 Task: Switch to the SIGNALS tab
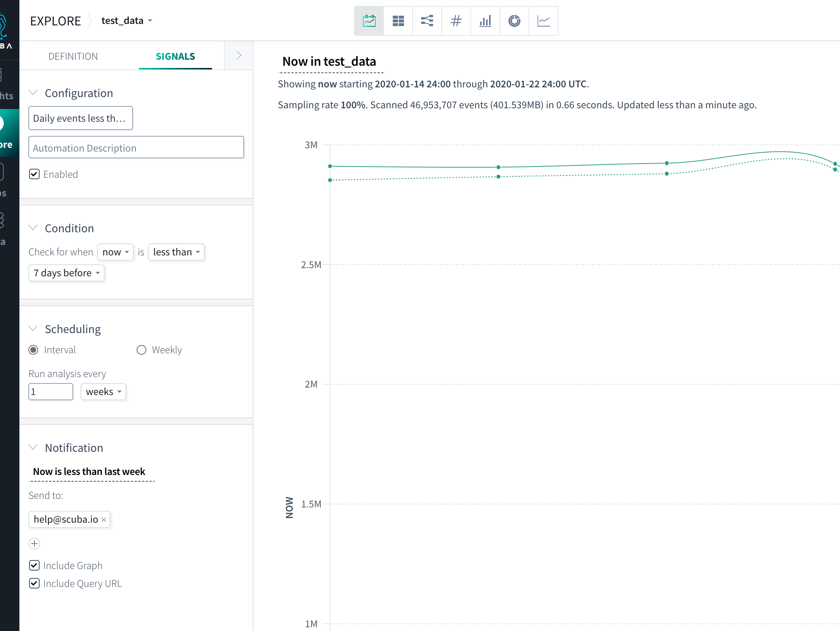click(x=175, y=56)
